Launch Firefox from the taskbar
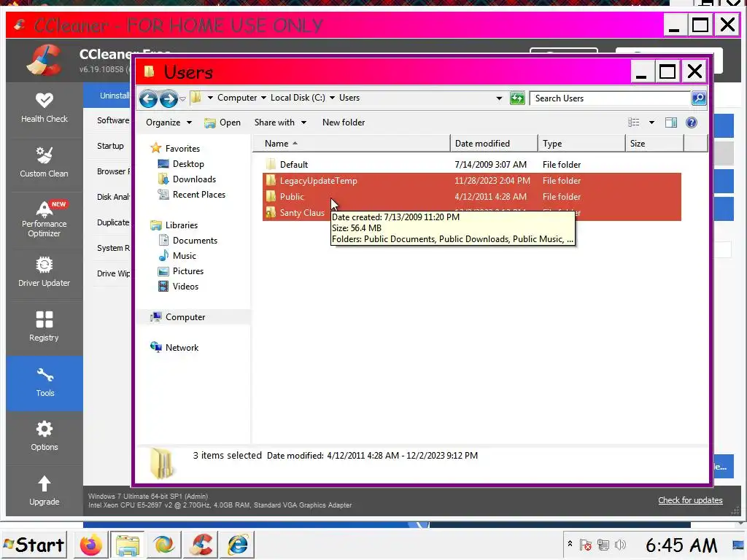The image size is (747, 560). point(90,545)
